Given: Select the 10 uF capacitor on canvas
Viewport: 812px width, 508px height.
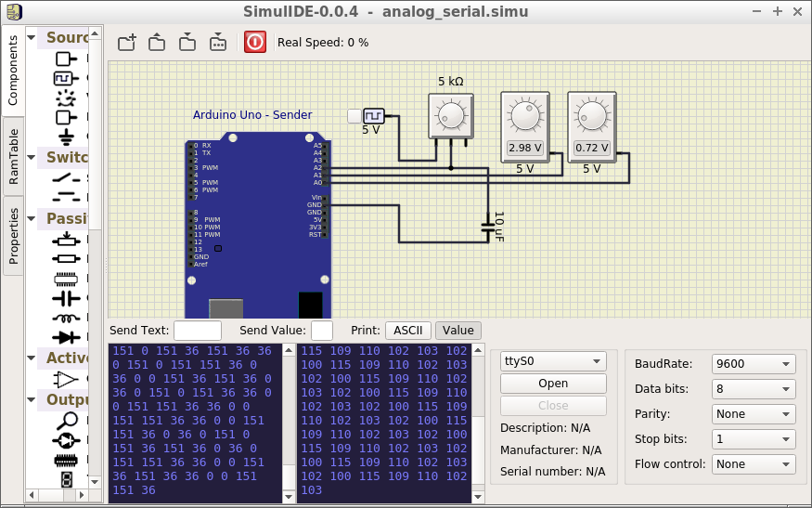Looking at the screenshot, I should coord(488,227).
